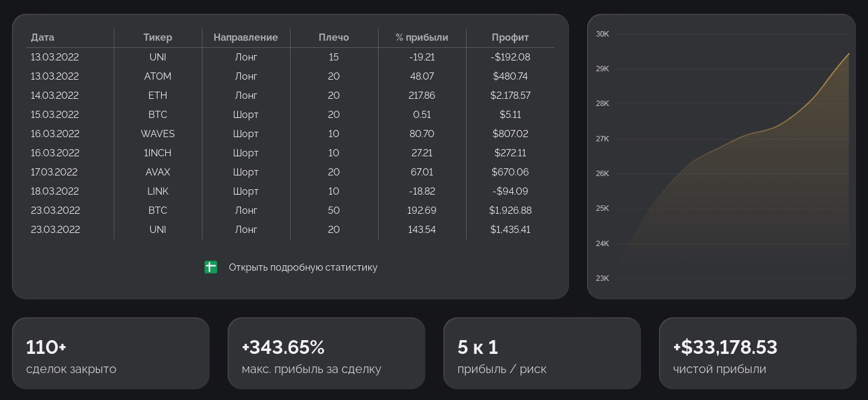Click the ATOM ticker cell

[x=158, y=76]
